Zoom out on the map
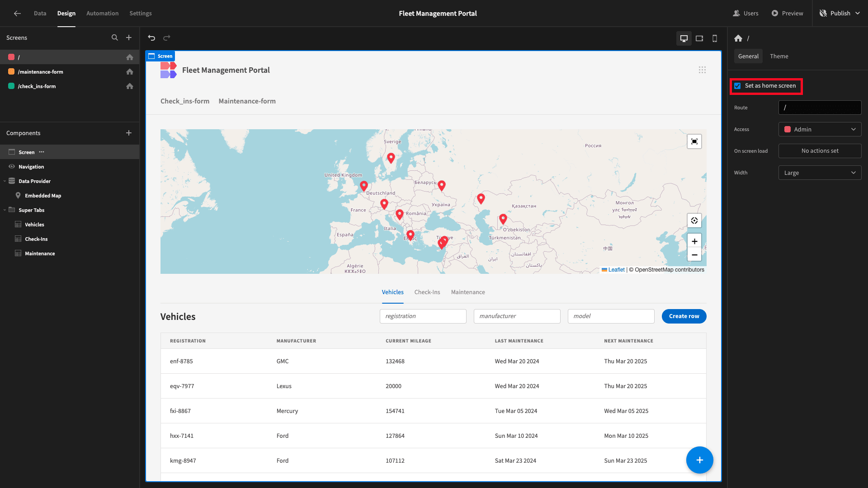Image resolution: width=868 pixels, height=488 pixels. point(694,255)
